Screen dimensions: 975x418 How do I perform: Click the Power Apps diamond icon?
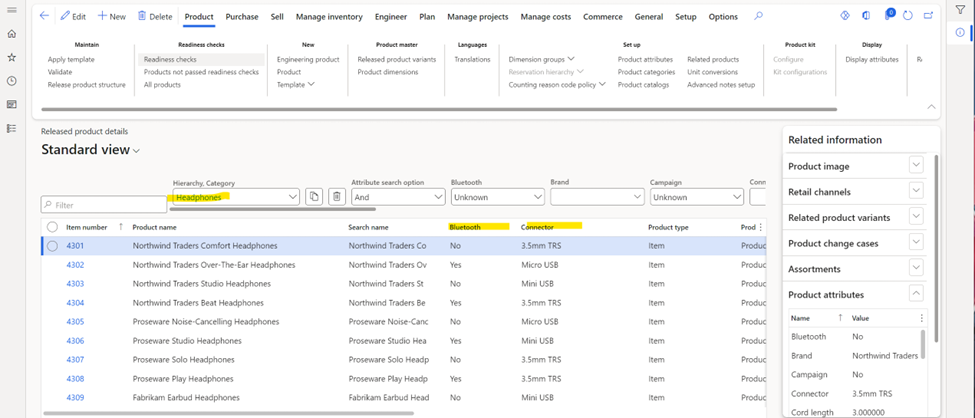(844, 16)
